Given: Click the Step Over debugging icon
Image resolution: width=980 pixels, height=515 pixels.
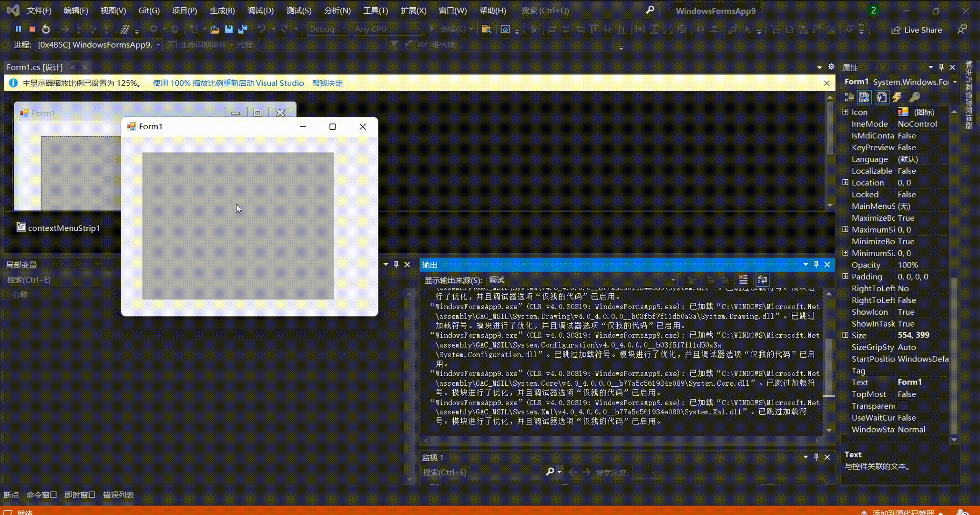Looking at the screenshot, I should [x=92, y=29].
